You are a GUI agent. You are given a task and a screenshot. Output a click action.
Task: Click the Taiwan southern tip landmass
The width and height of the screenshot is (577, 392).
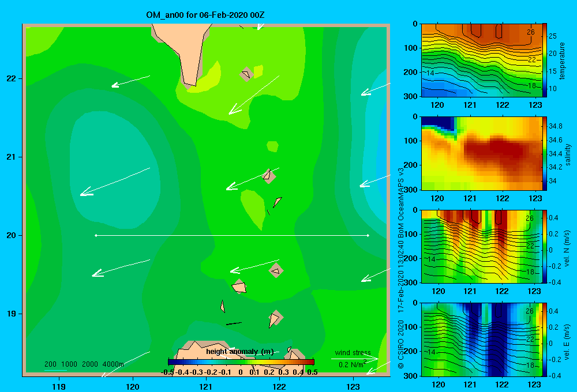[x=184, y=51]
